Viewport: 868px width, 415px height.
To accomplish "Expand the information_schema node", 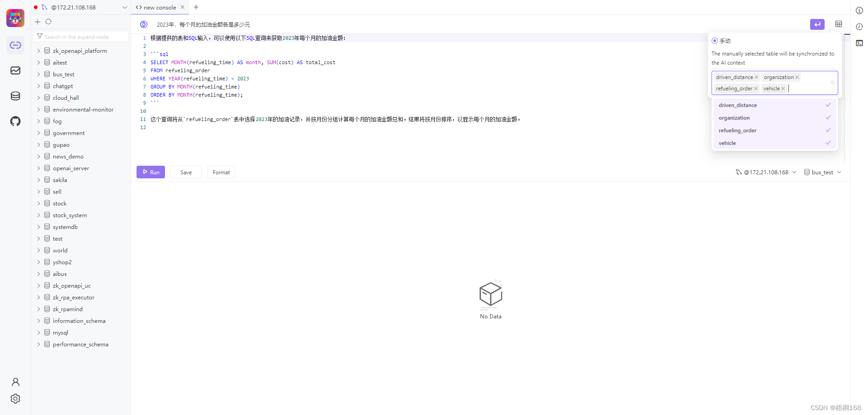I will coord(38,321).
